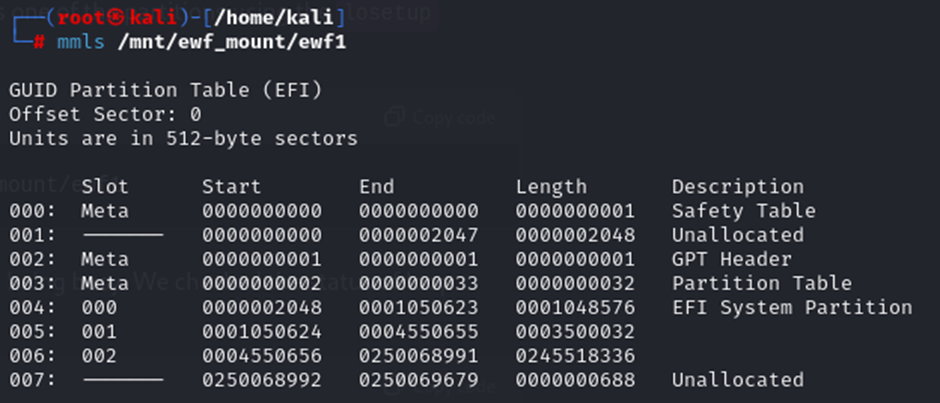Click the End column header

click(x=376, y=187)
